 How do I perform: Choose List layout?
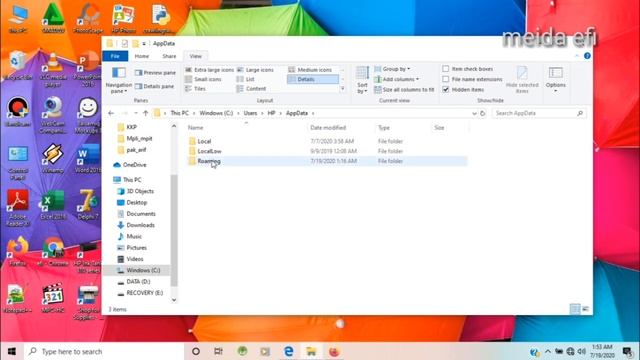pyautogui.click(x=246, y=79)
